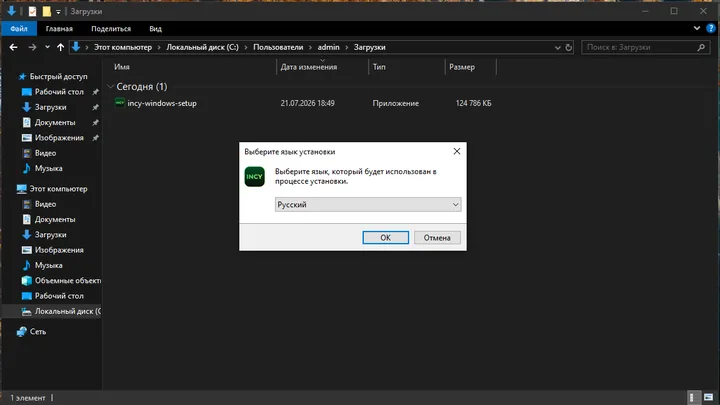Click modified date 21.07.2026 18:49

(x=307, y=103)
